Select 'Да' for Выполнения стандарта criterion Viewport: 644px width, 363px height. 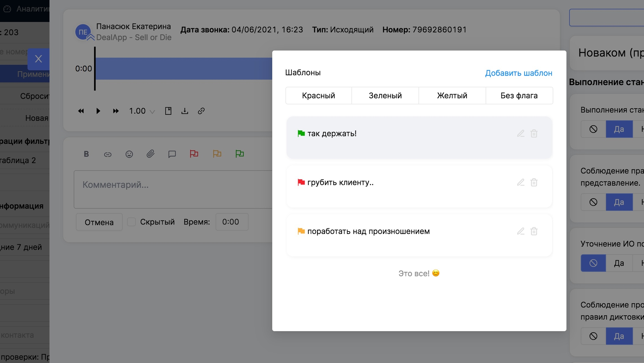click(x=619, y=129)
